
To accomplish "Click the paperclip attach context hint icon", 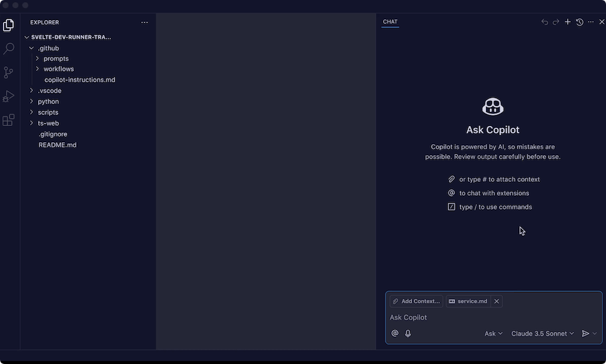I will [451, 179].
